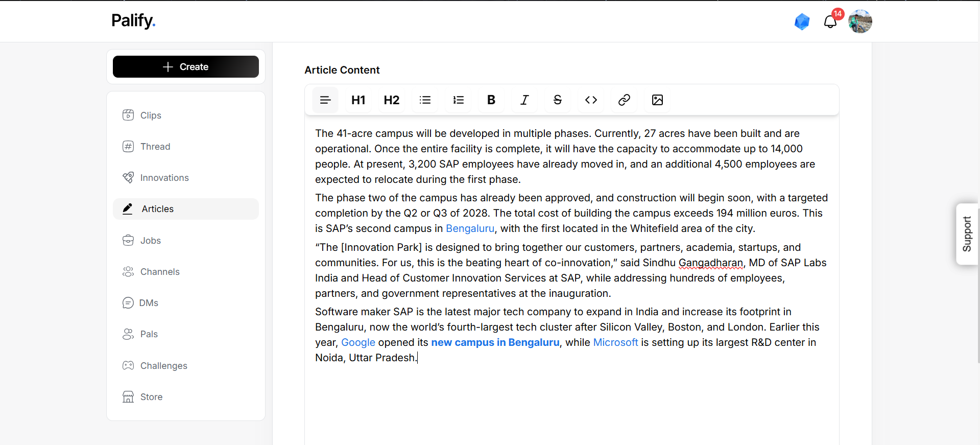Click the 'Article Content' heading
Viewport: 980px width, 445px height.
[x=342, y=70]
